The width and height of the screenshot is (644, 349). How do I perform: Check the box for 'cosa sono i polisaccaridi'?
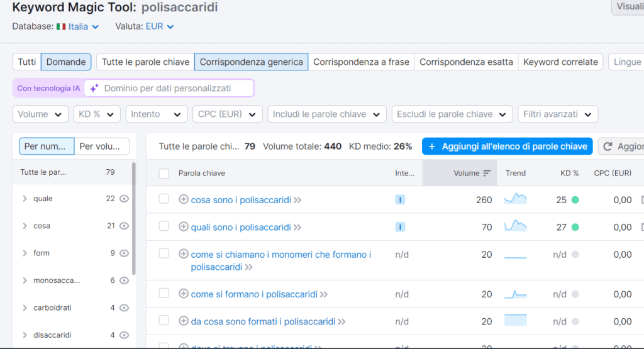(x=164, y=199)
